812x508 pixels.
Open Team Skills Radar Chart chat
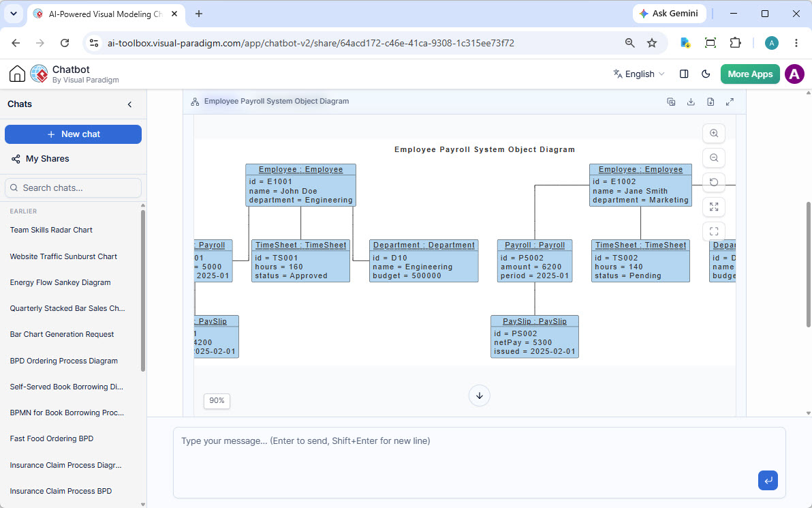pos(51,230)
